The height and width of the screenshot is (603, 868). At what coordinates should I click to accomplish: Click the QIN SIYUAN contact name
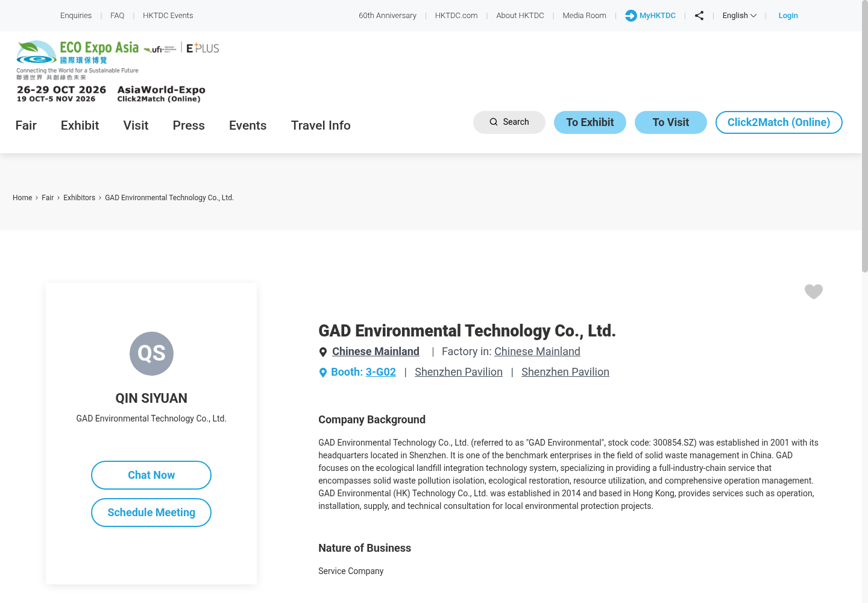[151, 398]
